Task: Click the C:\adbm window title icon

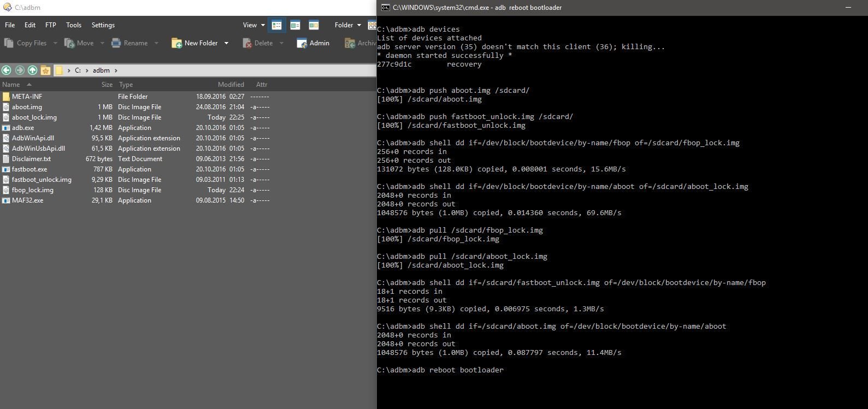Action: click(7, 8)
